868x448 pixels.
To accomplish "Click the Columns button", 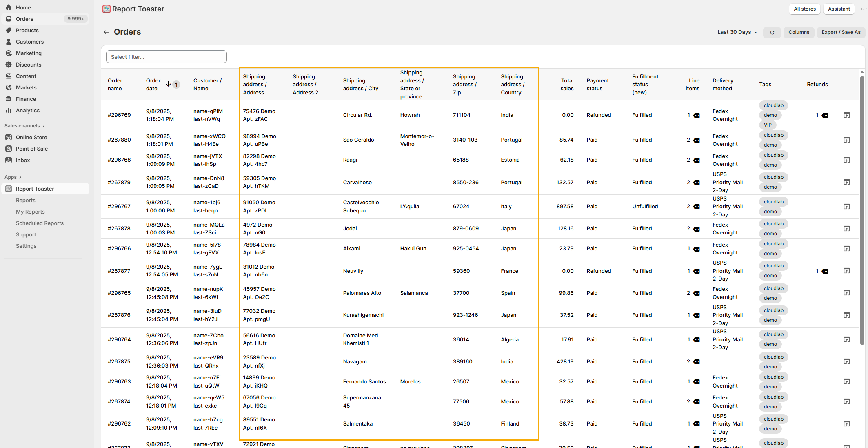I will (798, 32).
